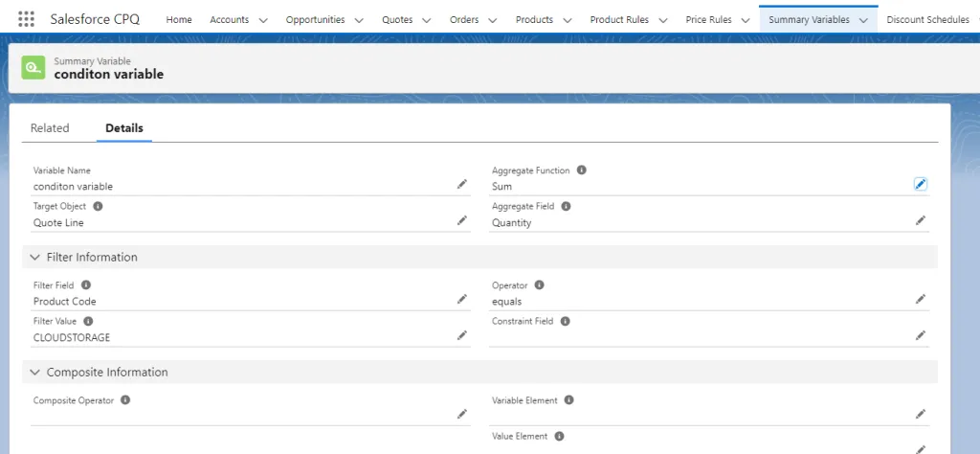The height and width of the screenshot is (454, 980).
Task: Open the Product Rules navigation tab
Action: tap(619, 19)
